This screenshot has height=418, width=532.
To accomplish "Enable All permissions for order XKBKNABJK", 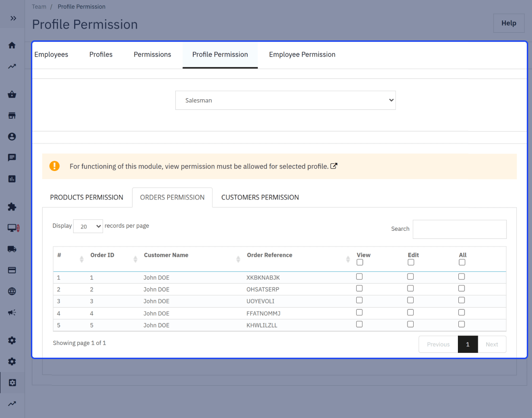I will coord(461,276).
